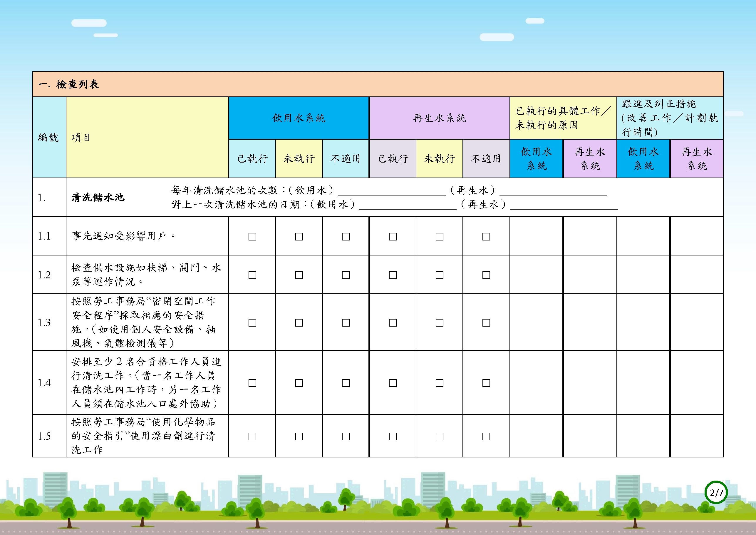This screenshot has width=756, height=535.
Task: Check 未執行 box for item 1.3 reclaimed water
Action: (x=440, y=323)
